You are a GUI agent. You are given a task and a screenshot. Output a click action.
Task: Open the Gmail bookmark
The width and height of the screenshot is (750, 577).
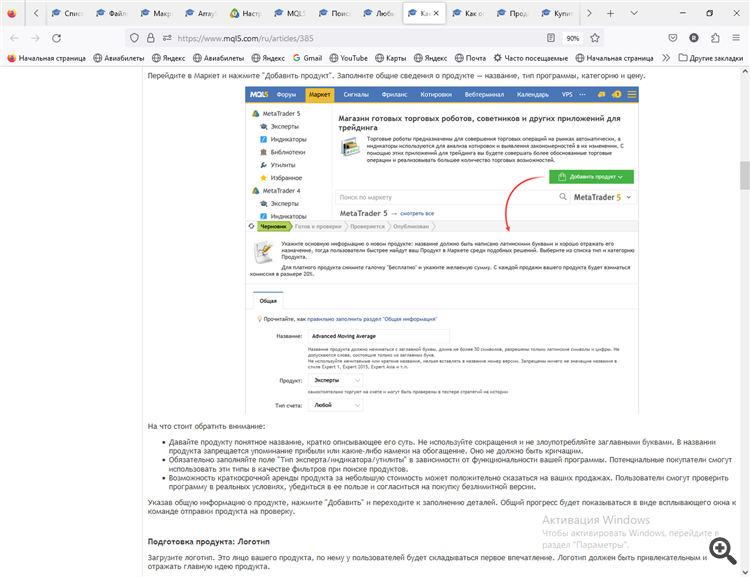tap(308, 58)
